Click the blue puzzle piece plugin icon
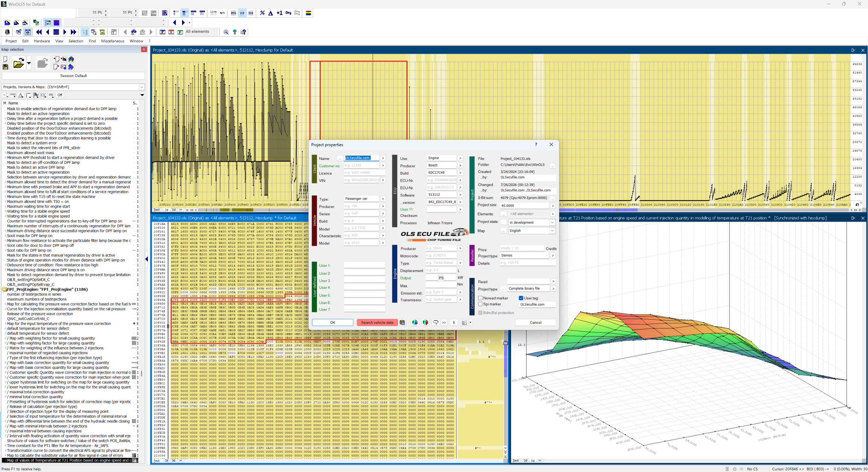The width and height of the screenshot is (868, 472). [x=71, y=67]
